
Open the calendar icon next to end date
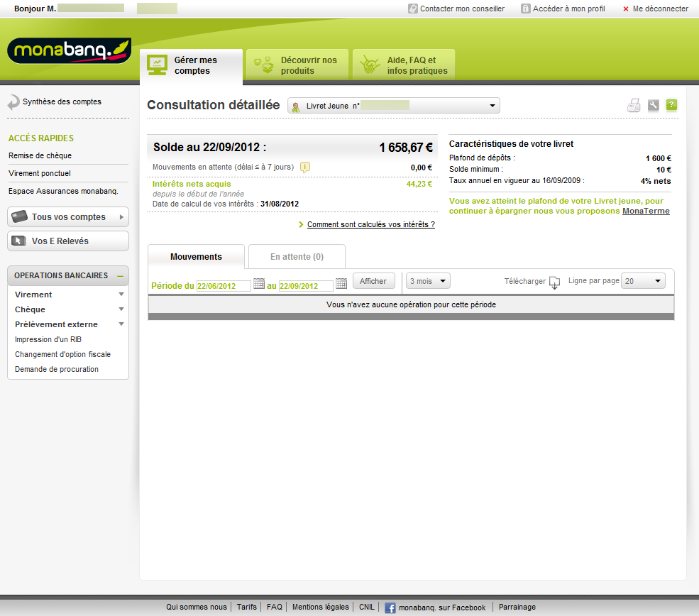pyautogui.click(x=341, y=282)
